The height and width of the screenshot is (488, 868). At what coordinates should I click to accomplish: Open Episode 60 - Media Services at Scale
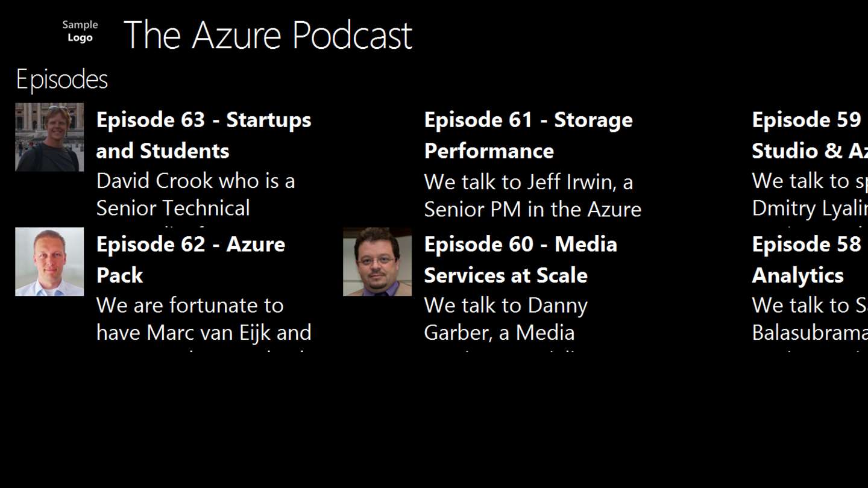tap(520, 259)
